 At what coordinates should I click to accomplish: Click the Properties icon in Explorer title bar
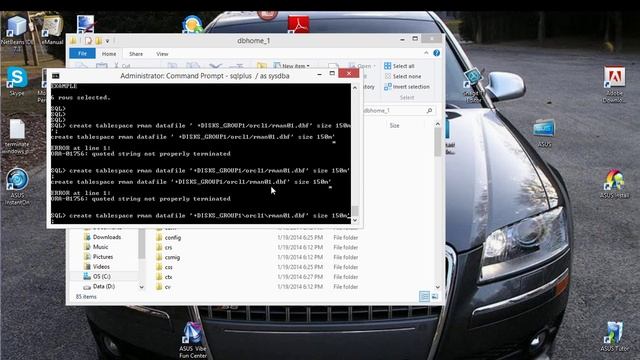pos(89,40)
